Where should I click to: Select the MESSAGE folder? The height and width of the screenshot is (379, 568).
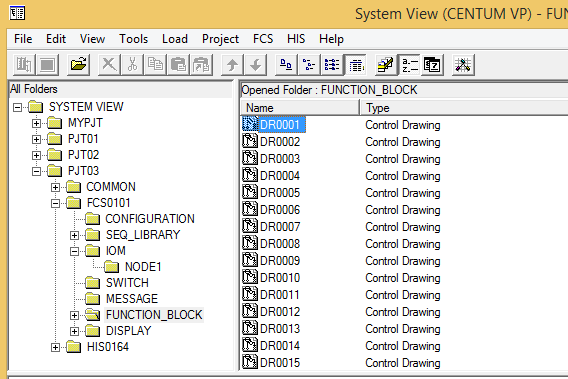(x=132, y=299)
